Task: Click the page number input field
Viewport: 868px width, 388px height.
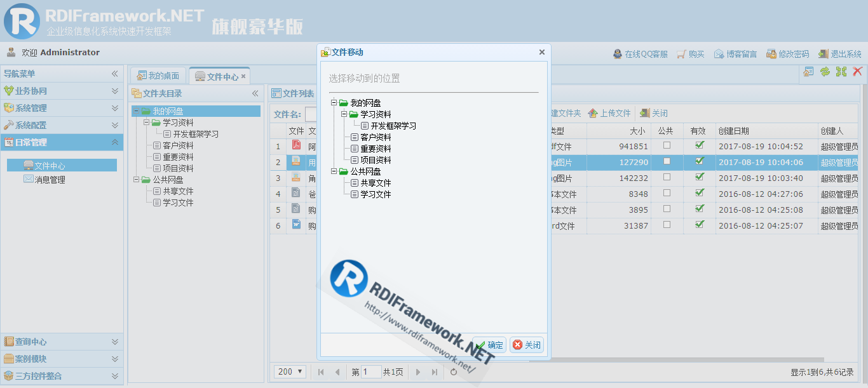Action: pos(371,372)
